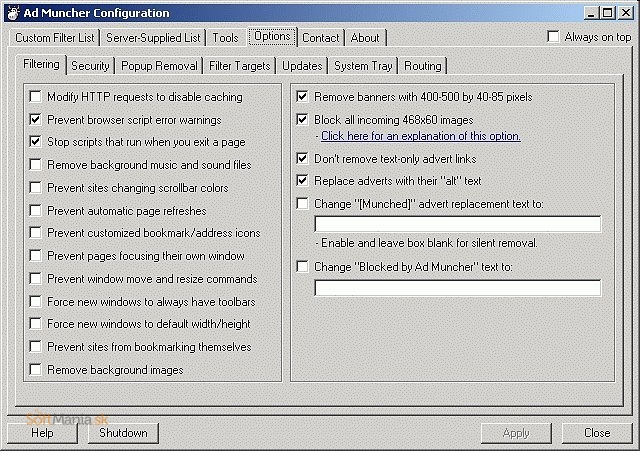Open the Contact tab
640x451 pixels.
click(321, 38)
